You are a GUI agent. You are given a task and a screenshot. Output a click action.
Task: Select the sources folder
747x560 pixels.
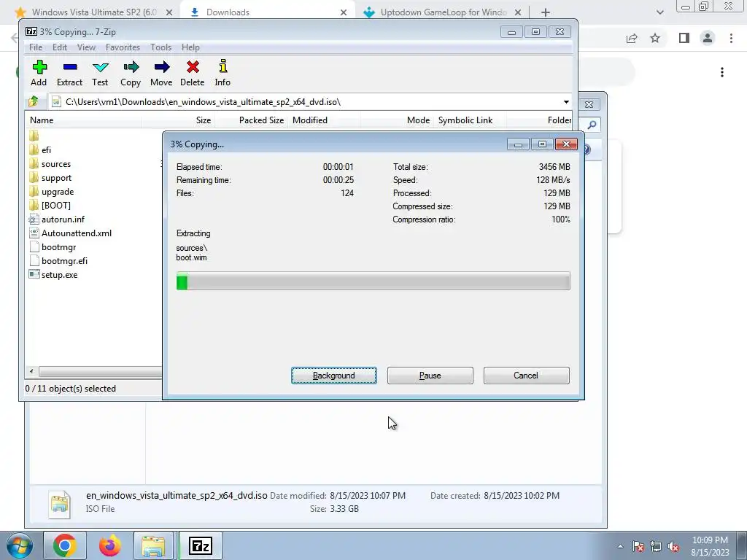click(x=55, y=164)
